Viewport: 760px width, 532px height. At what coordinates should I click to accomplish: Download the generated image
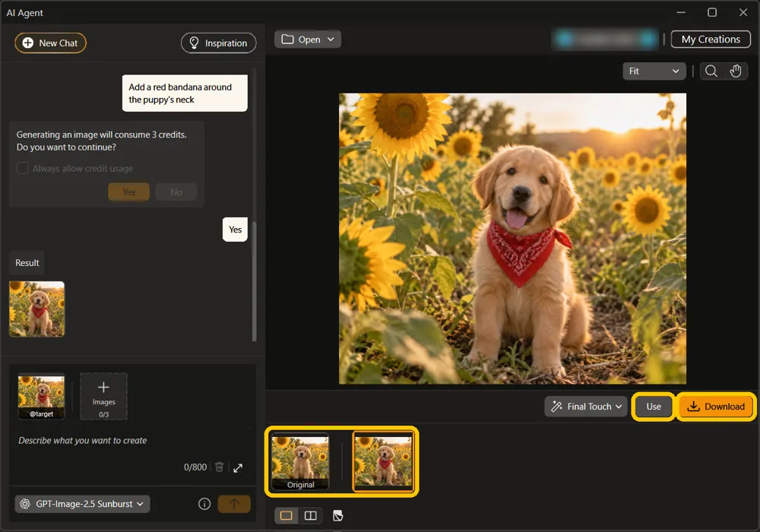click(716, 407)
